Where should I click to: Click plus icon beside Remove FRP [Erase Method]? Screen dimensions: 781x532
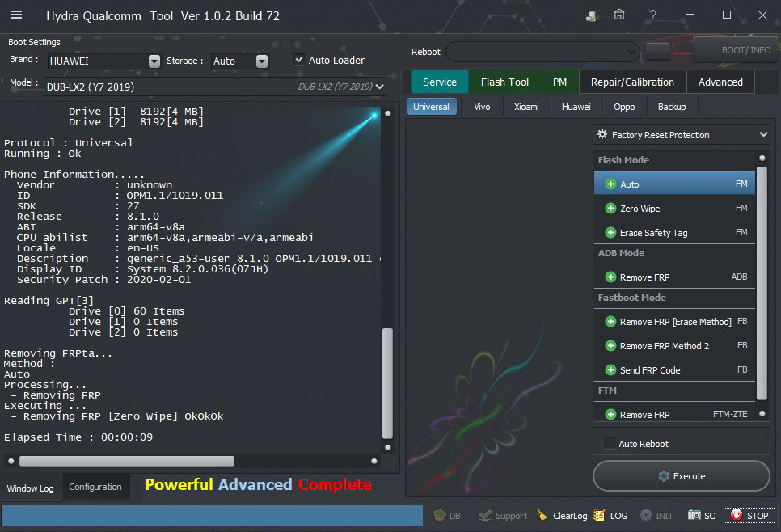[610, 321]
